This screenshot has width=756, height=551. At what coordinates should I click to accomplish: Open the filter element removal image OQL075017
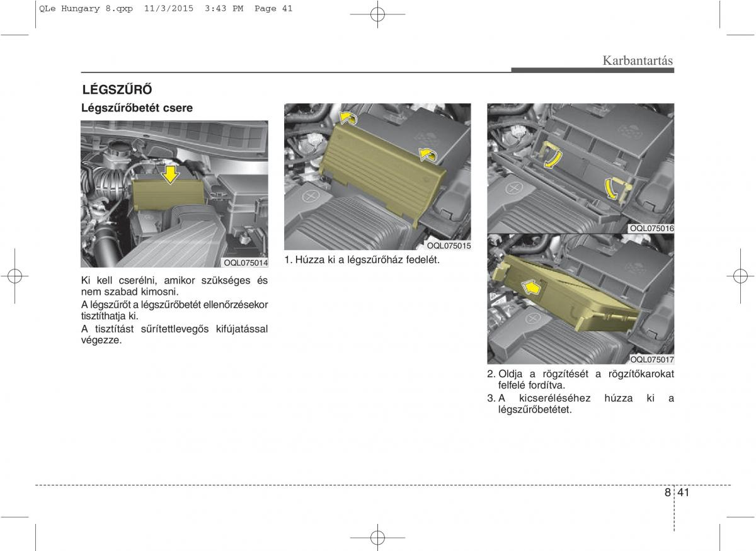(x=580, y=298)
